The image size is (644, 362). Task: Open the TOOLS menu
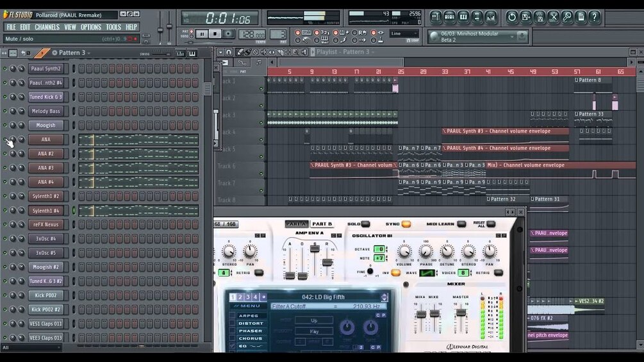(x=113, y=27)
